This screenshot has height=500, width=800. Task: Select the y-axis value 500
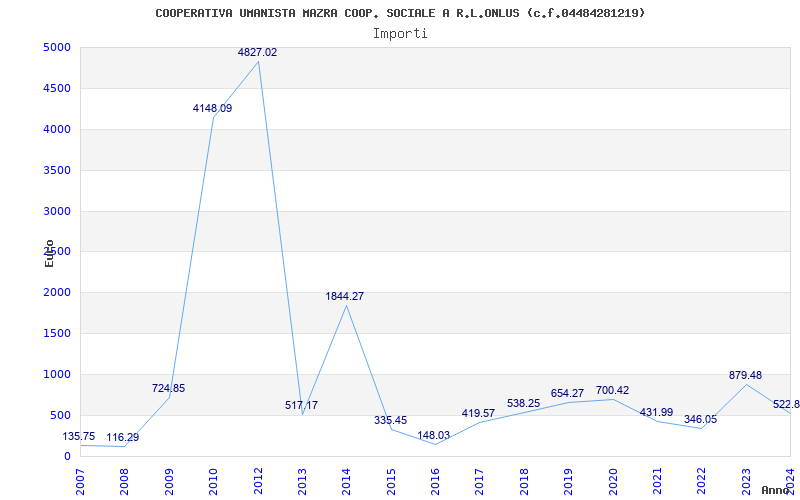point(61,415)
